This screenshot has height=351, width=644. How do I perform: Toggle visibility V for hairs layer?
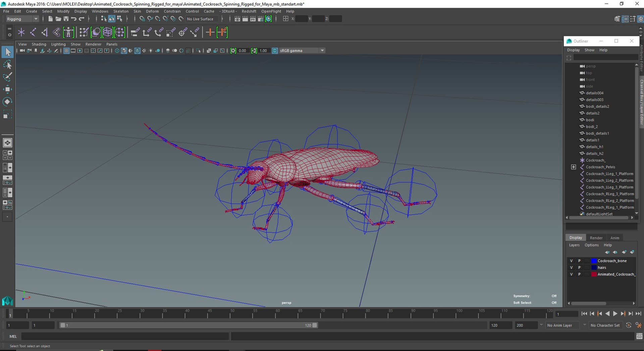click(571, 267)
